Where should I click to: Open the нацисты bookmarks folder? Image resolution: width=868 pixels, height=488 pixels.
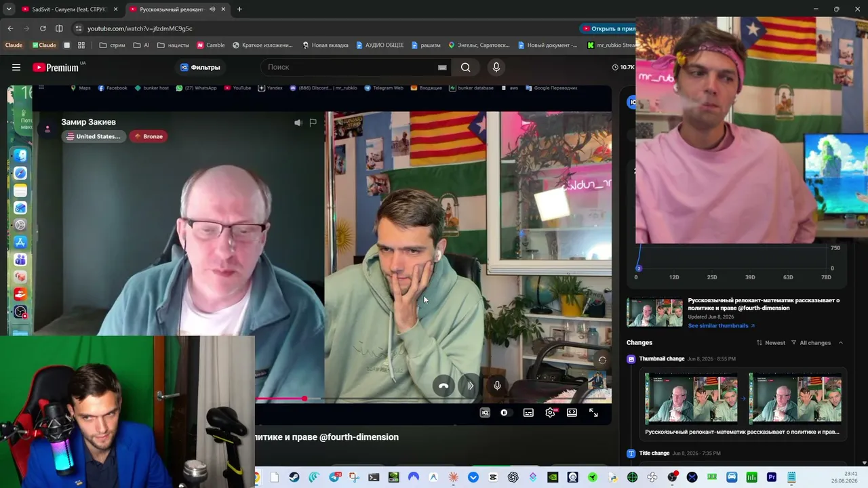tap(173, 45)
